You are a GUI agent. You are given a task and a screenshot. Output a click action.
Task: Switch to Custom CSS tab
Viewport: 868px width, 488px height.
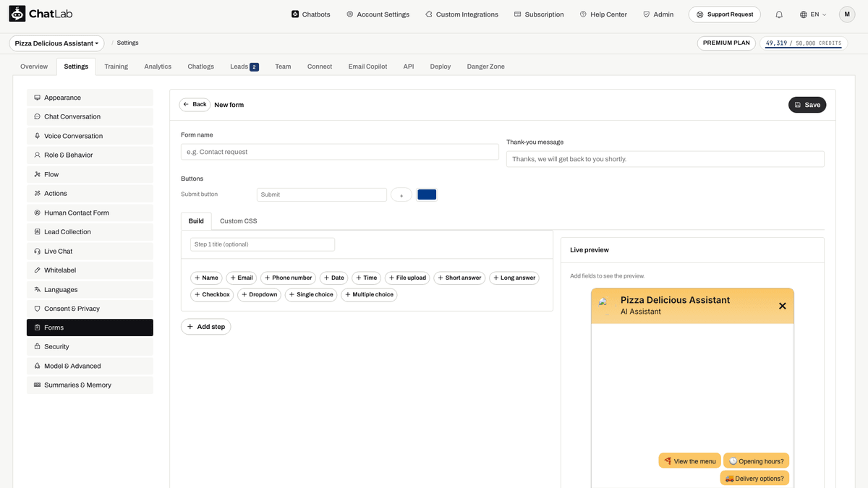tap(238, 221)
